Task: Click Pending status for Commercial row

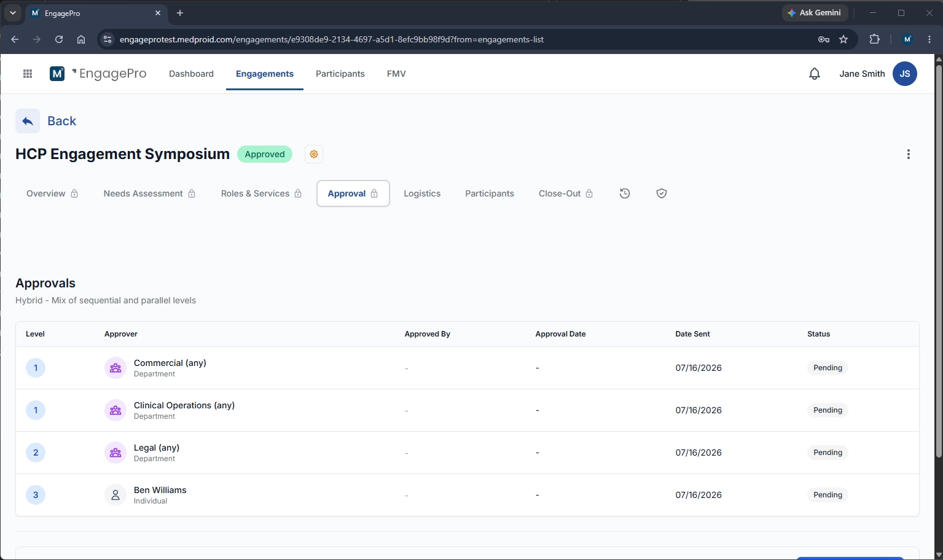Action: [x=828, y=368]
